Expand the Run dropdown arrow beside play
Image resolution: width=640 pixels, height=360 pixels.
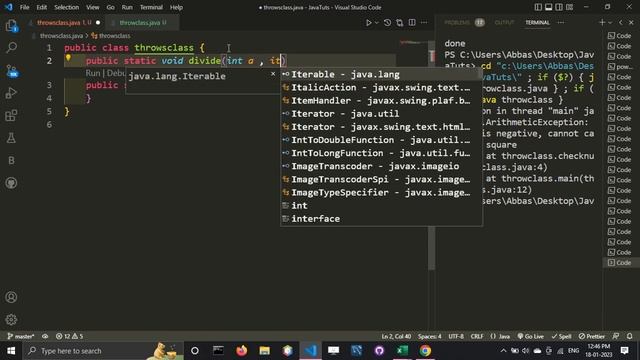tap(377, 23)
